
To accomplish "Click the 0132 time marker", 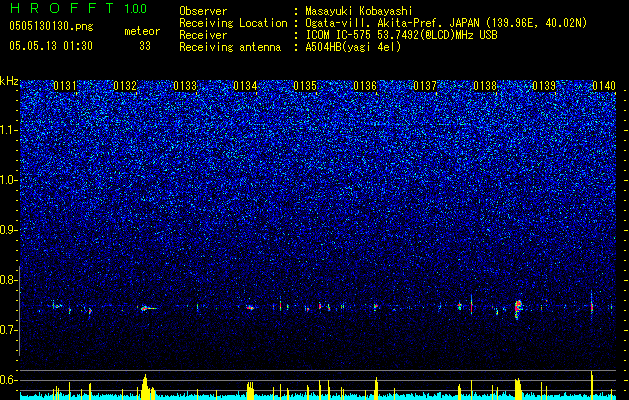I will pos(125,86).
